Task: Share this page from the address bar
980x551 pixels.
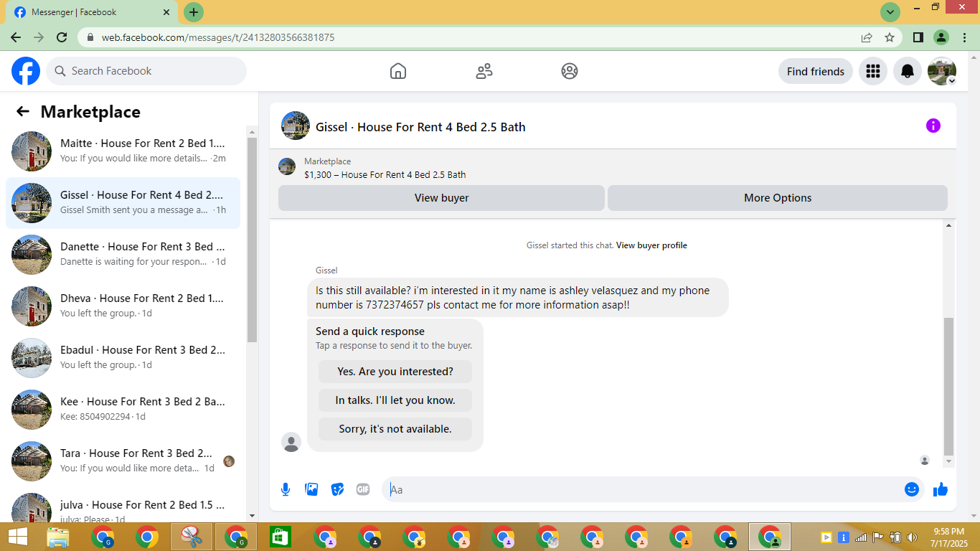Action: [867, 37]
